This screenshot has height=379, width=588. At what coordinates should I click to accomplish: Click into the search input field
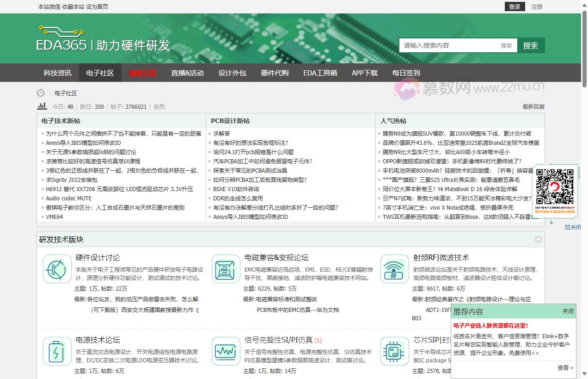(x=448, y=45)
